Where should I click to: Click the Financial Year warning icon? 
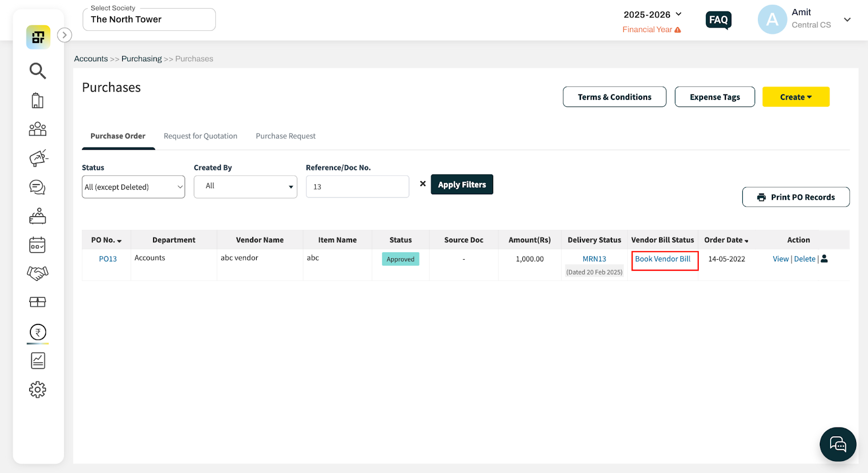pyautogui.click(x=678, y=30)
